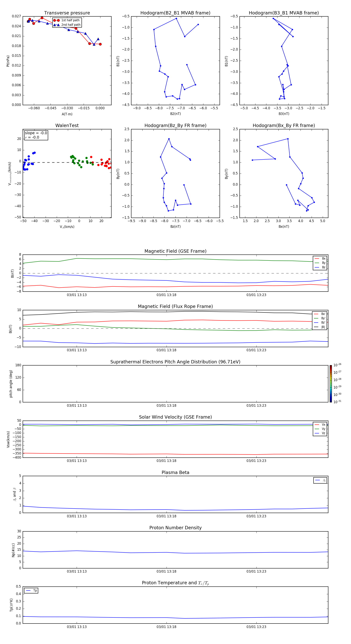351x644 pixels.
Task: Click '03/01 13:23' tick under Proton Temperature plot
Action: [256, 627]
